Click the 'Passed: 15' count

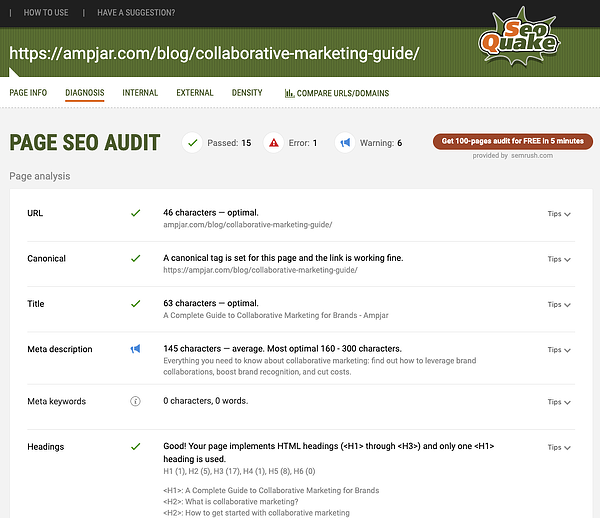(x=229, y=143)
